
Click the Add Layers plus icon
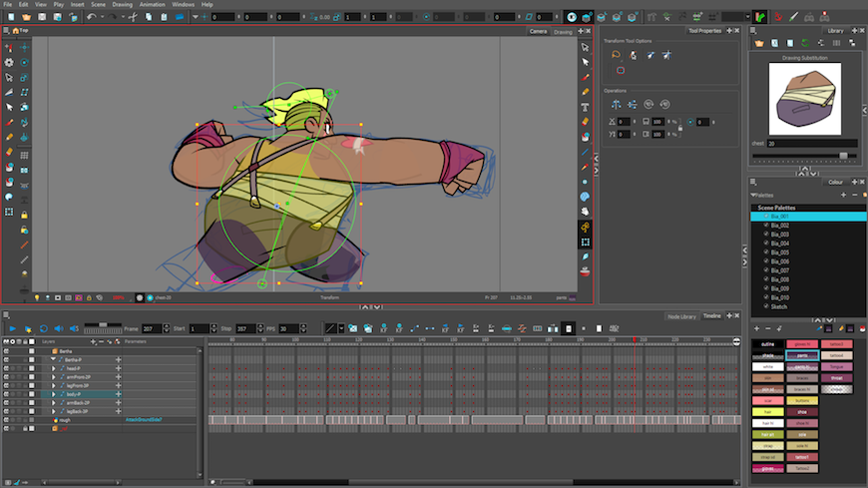(x=93, y=341)
